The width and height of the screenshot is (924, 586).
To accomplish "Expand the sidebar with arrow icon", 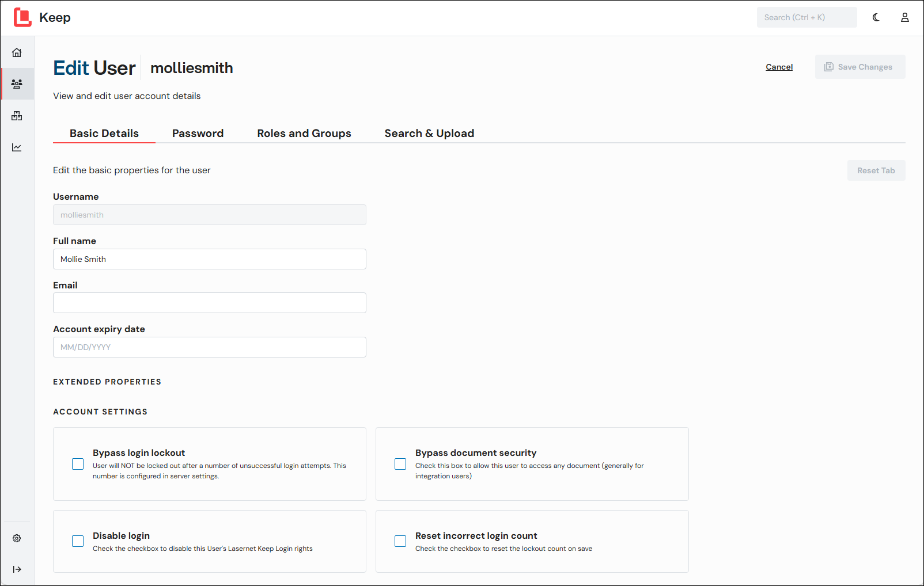I will (17, 569).
